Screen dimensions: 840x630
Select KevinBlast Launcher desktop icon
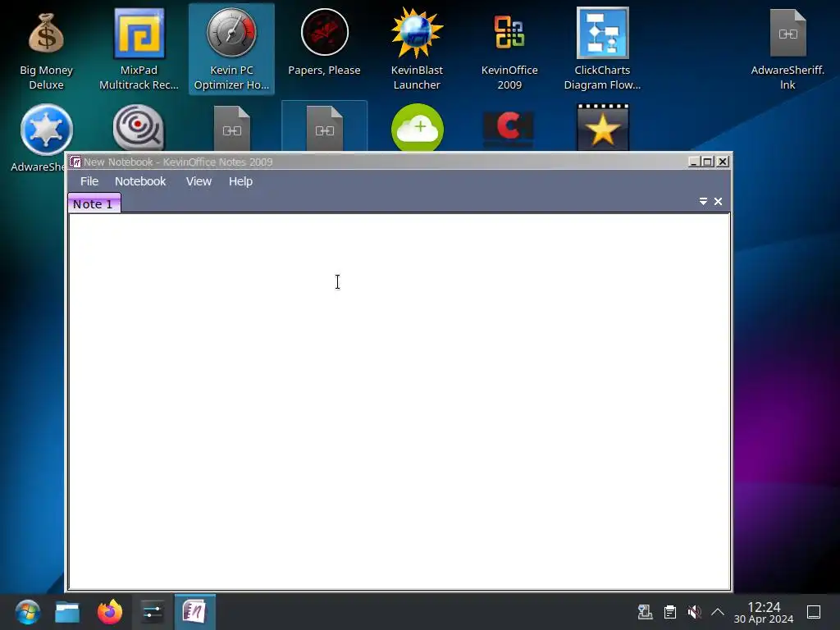click(417, 50)
